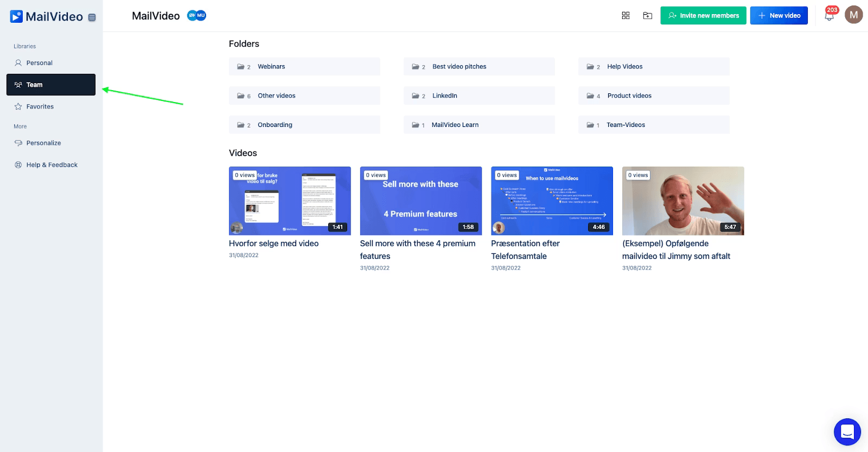
Task: Open notifications bell icon
Action: (829, 17)
